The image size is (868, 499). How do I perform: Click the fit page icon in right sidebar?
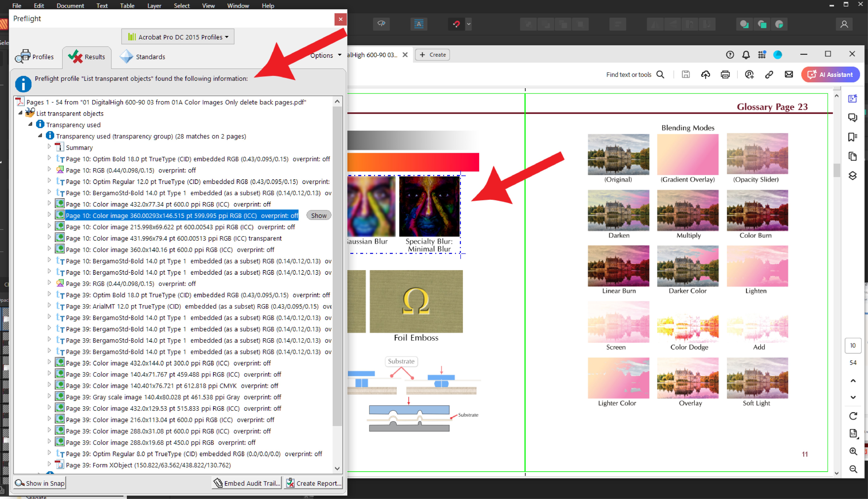pos(853,434)
